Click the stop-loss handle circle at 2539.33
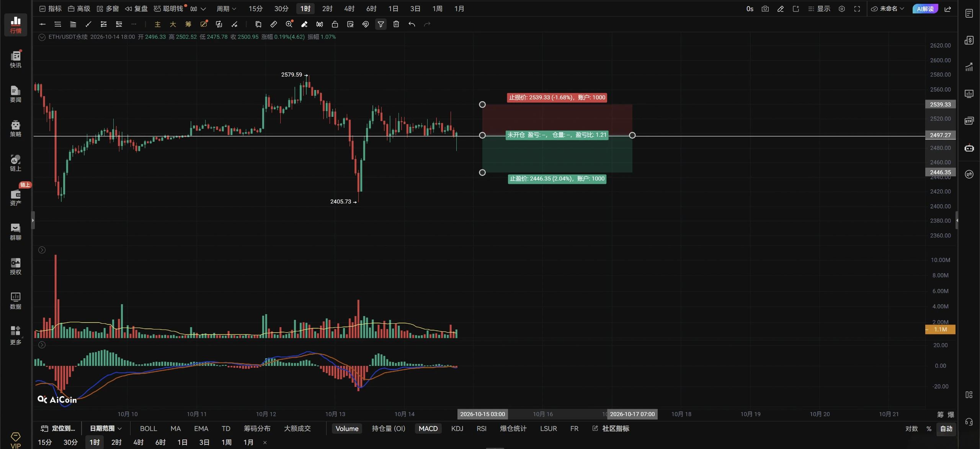The height and width of the screenshot is (449, 980). point(482,105)
